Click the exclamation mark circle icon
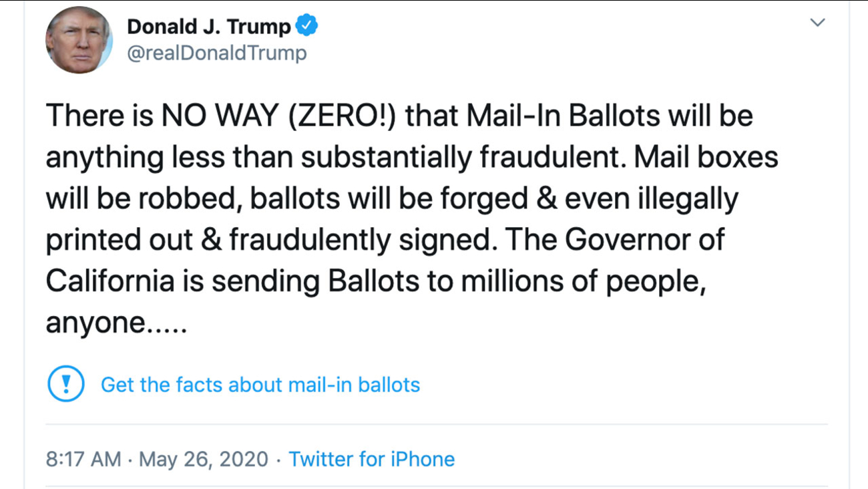This screenshot has height=489, width=868. tap(65, 384)
